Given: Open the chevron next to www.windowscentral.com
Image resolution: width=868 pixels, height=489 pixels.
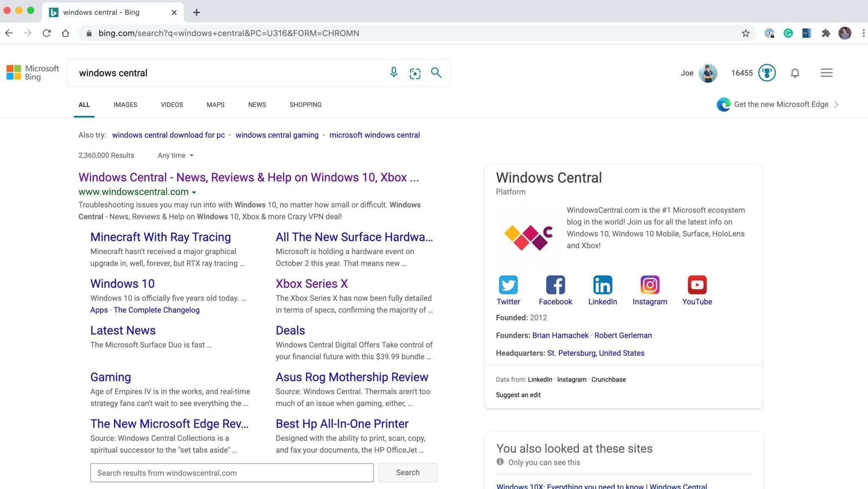Looking at the screenshot, I should pyautogui.click(x=195, y=192).
